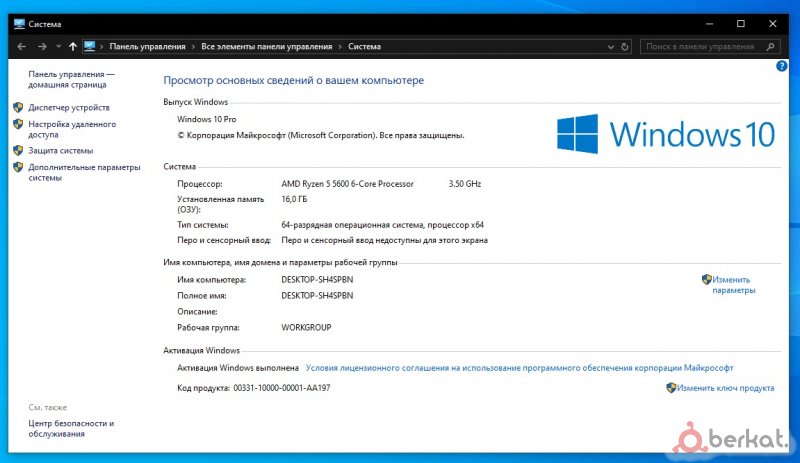Click the shield icon beside Настройка удаленного доступа

18,124
